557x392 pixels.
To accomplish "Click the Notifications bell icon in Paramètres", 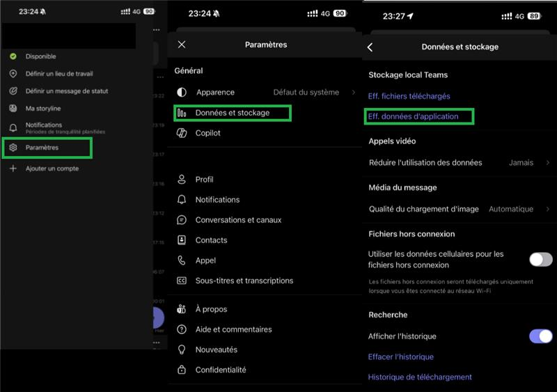I will click(x=182, y=200).
